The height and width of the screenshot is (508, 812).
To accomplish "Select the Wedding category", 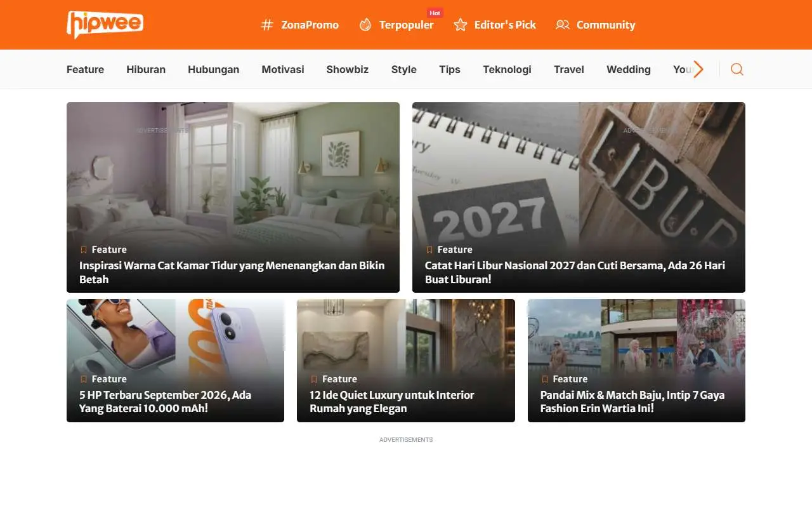I will pyautogui.click(x=629, y=69).
